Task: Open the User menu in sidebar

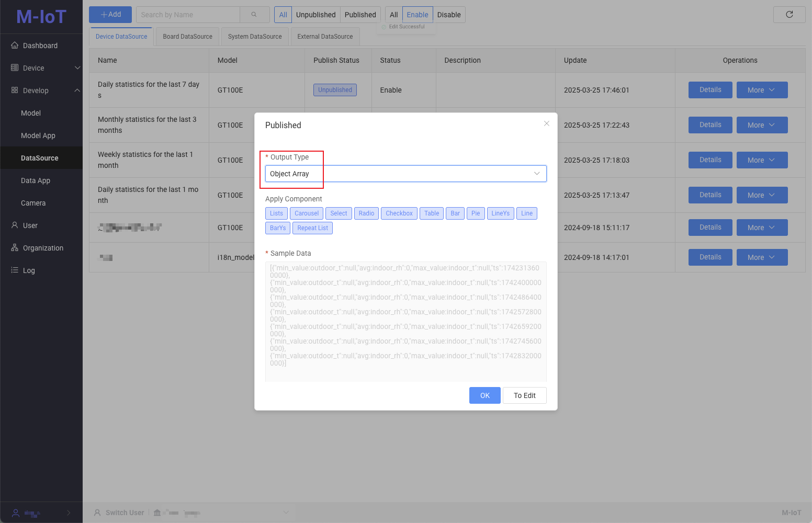Action: pos(30,225)
